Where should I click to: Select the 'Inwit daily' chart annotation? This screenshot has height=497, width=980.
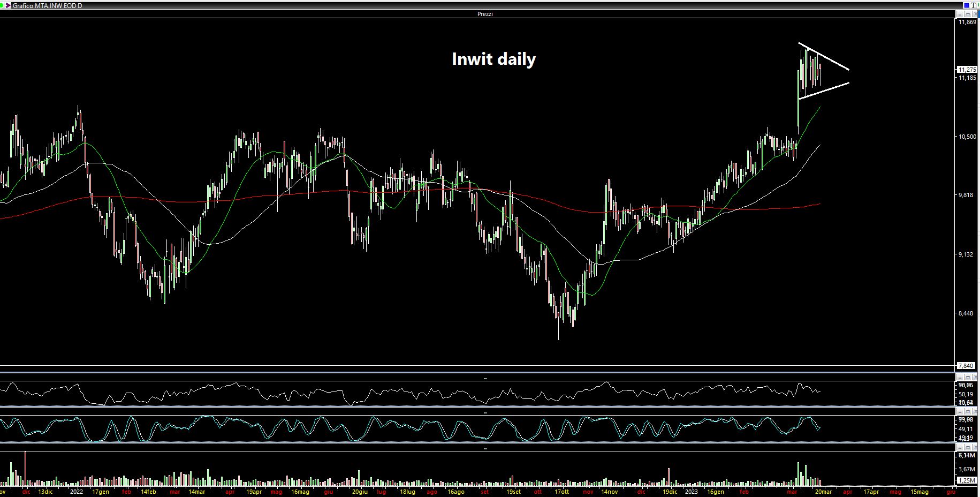click(x=493, y=59)
